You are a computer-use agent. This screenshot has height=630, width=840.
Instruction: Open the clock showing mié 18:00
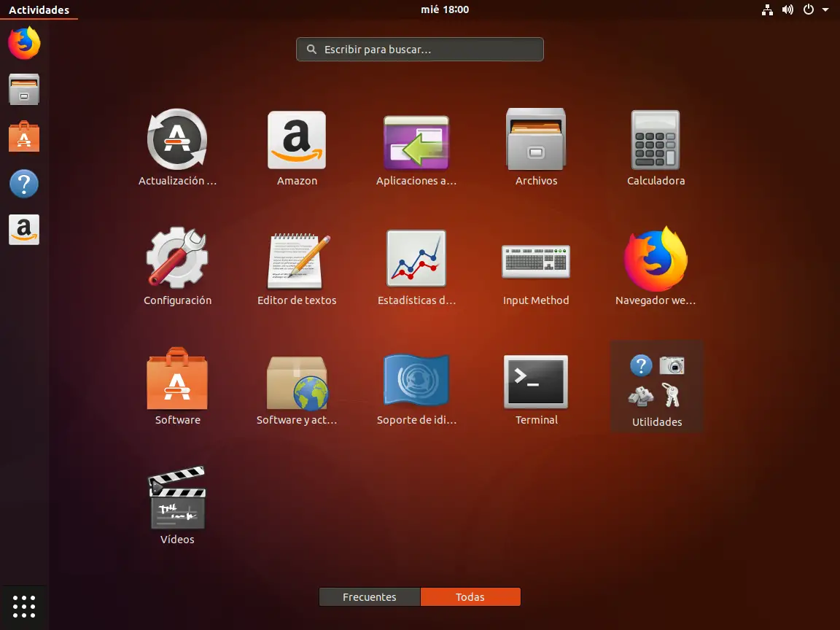[x=445, y=9]
